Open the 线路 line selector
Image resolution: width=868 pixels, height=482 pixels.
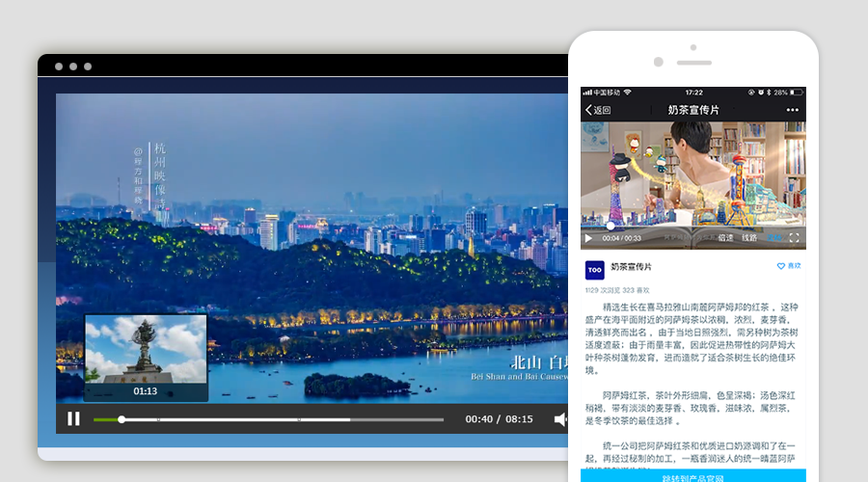[749, 237]
